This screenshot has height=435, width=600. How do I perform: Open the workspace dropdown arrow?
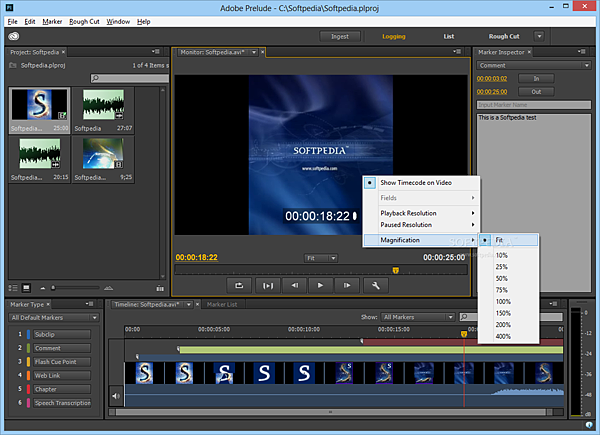point(539,36)
